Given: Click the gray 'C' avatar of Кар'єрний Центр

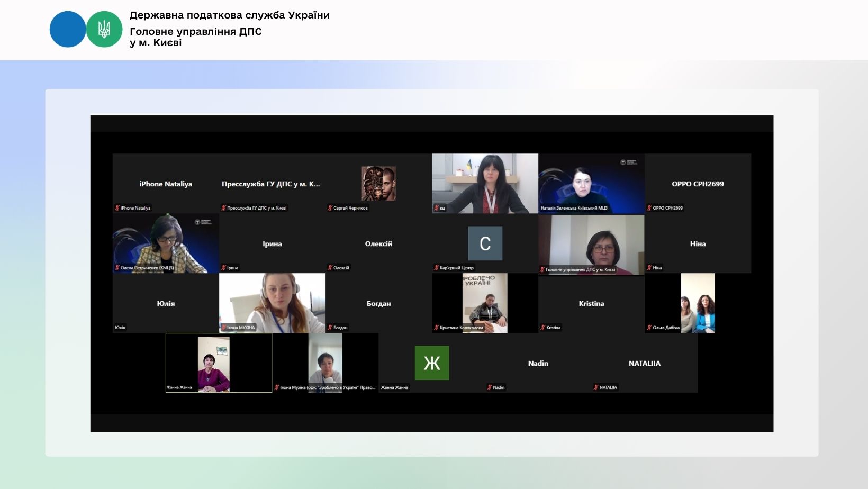Looking at the screenshot, I should tap(485, 243).
